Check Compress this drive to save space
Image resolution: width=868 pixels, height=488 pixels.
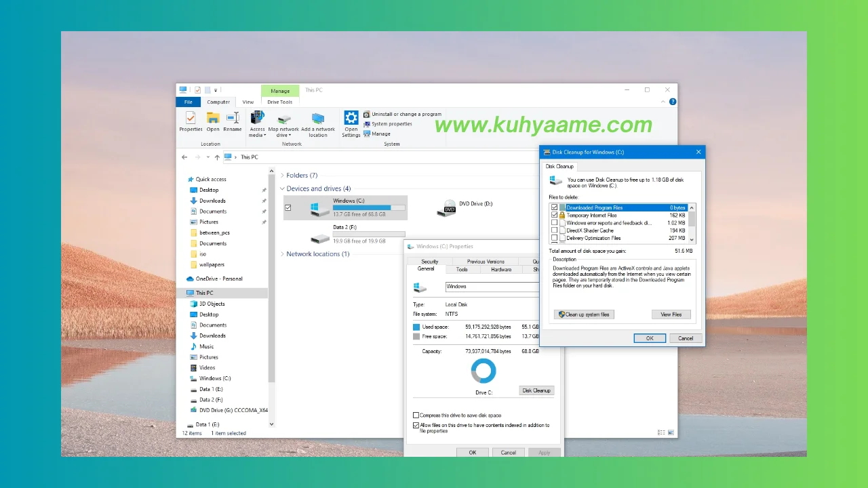pyautogui.click(x=416, y=415)
